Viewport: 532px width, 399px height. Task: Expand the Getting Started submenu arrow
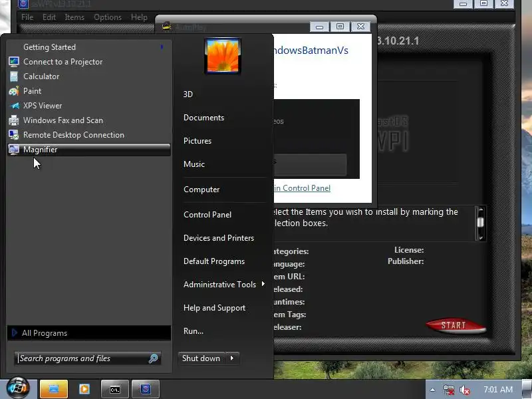162,47
